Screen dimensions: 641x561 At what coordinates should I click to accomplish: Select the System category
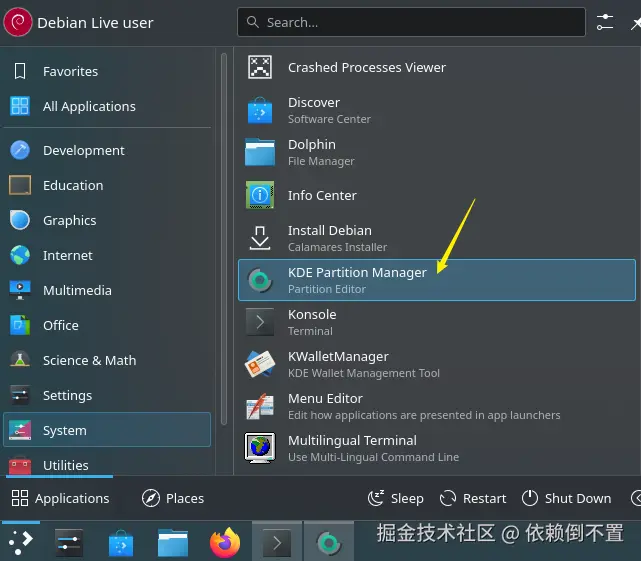pyautogui.click(x=107, y=430)
